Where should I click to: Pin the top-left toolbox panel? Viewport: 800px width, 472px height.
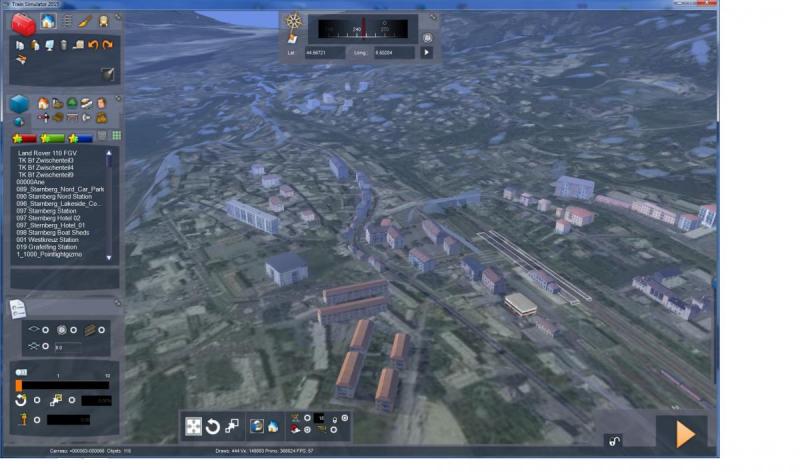[117, 17]
